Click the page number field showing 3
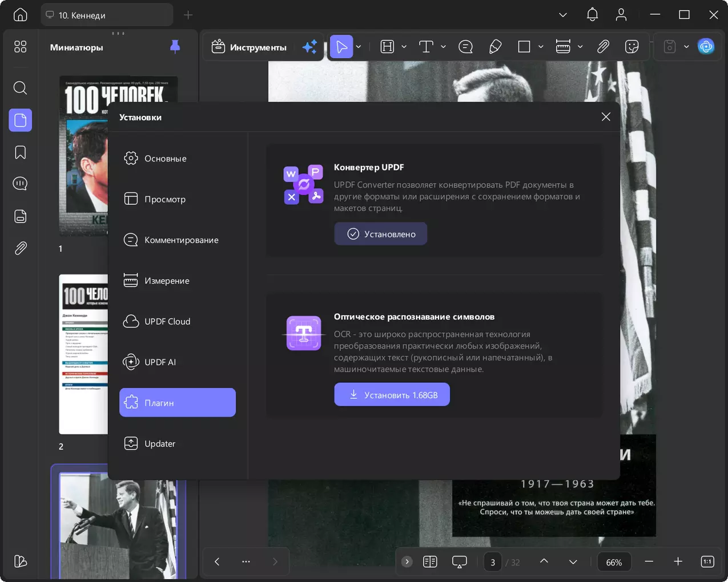 493,562
